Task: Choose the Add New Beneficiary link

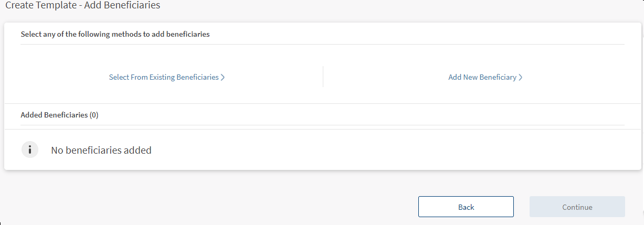Action: [x=482, y=77]
